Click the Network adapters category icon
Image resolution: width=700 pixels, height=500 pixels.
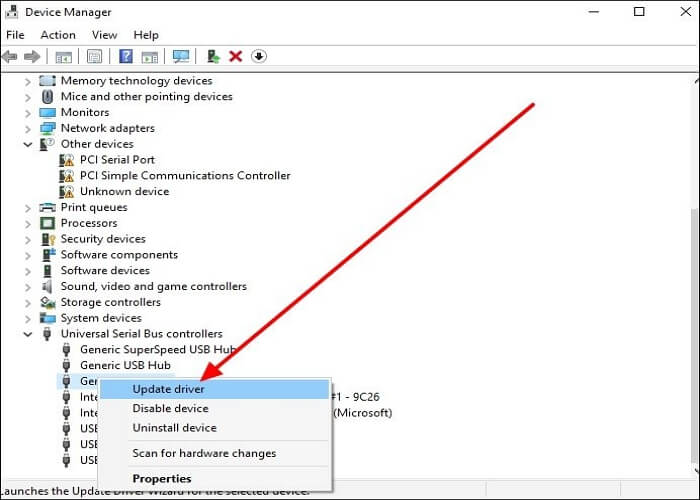47,129
